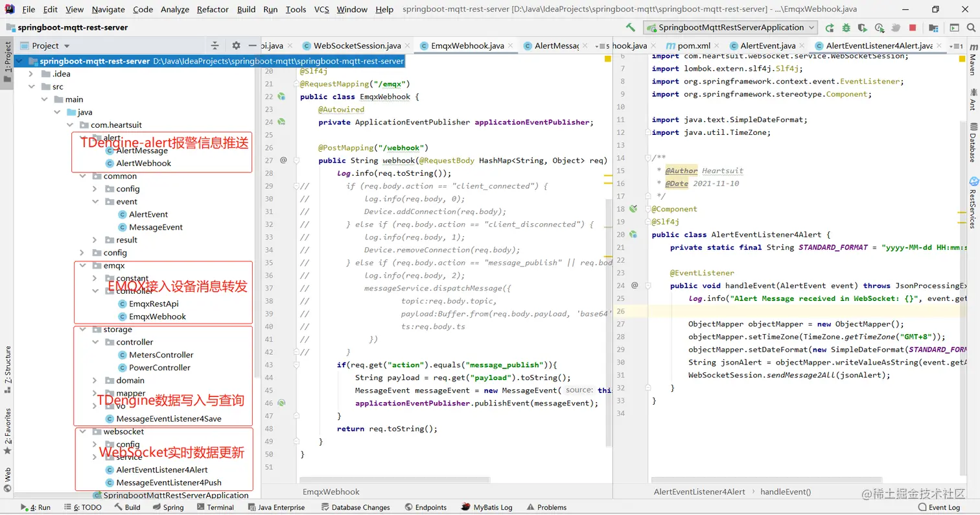
Task: Expand the .idea folder
Action: 31,74
